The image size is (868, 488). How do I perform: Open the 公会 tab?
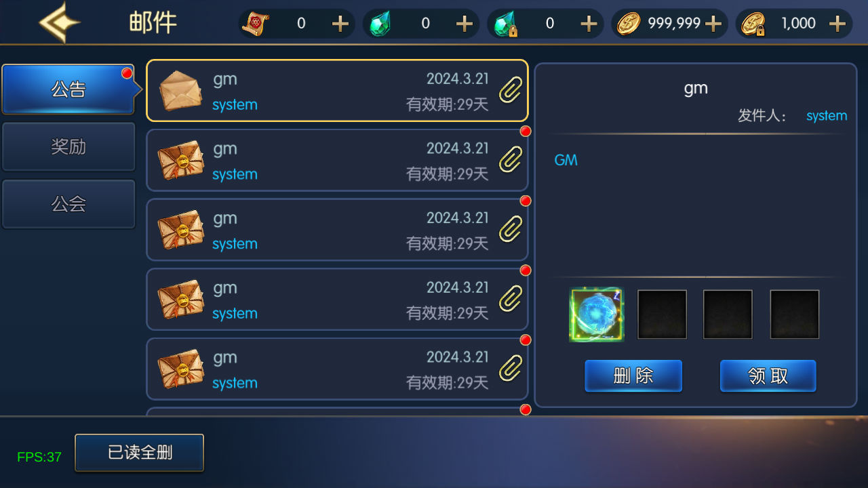[x=68, y=204]
